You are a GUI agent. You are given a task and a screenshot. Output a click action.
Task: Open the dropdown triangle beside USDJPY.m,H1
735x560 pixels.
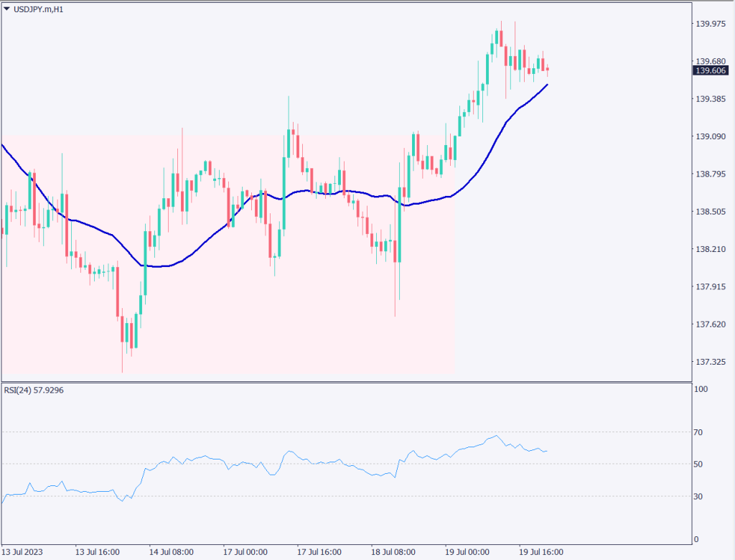click(7, 9)
